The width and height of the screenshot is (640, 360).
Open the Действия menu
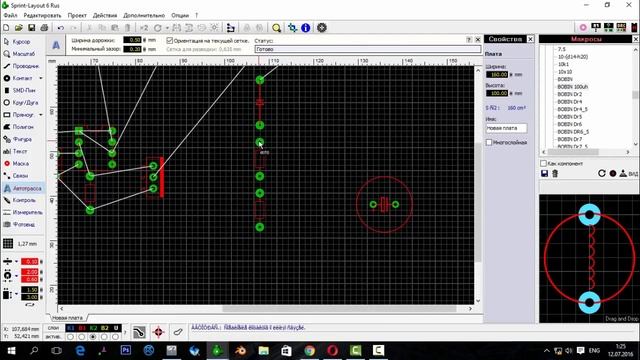click(105, 15)
